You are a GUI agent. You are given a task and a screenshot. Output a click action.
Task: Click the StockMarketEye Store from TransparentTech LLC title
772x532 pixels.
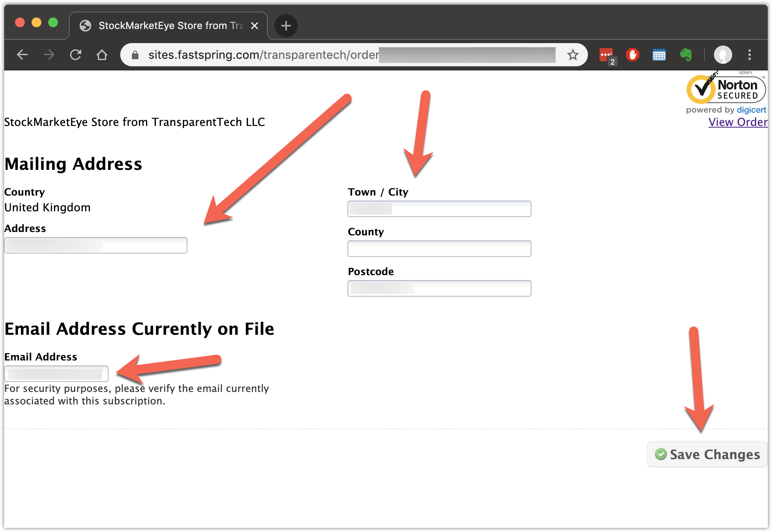coord(134,122)
